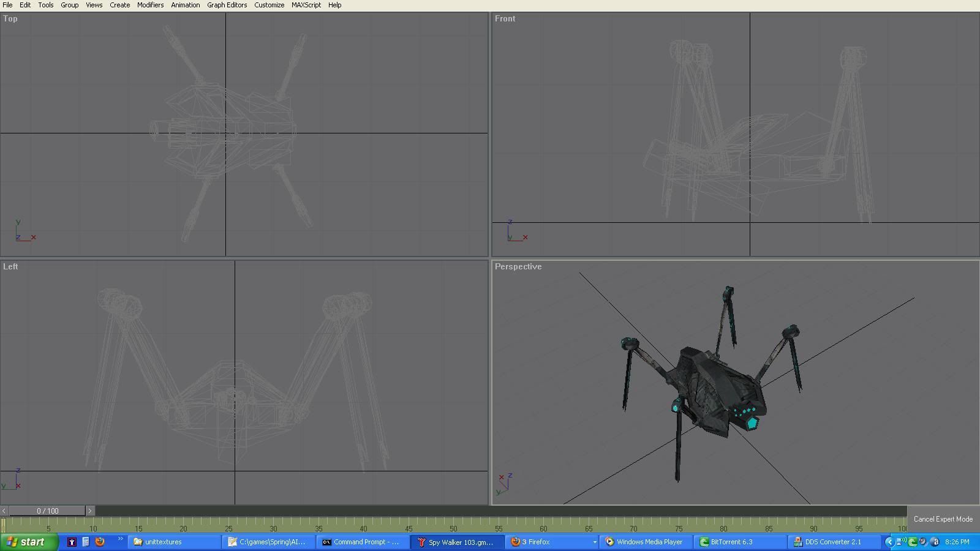This screenshot has width=980, height=551.
Task: Click the Front viewport label
Action: coord(505,19)
